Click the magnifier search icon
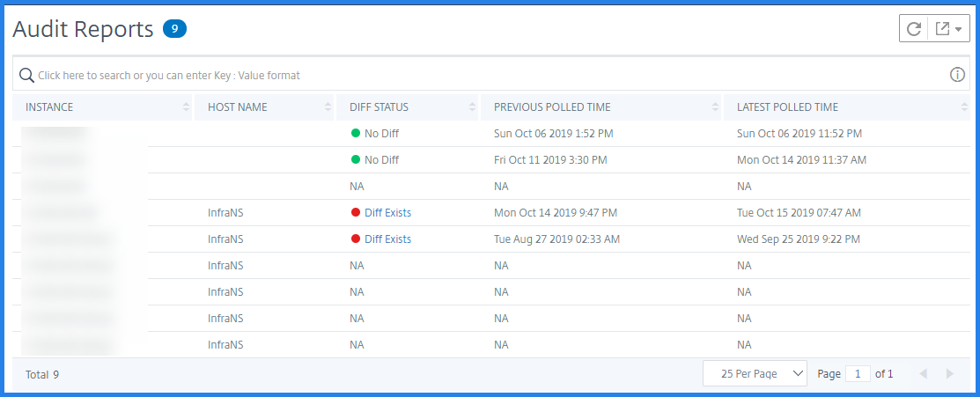This screenshot has height=397, width=980. (x=26, y=75)
